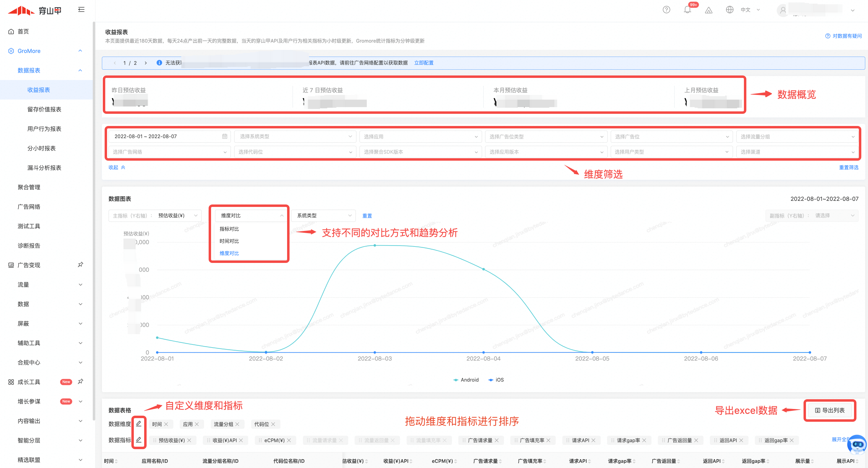Open the assistant robot chat icon

[x=856, y=445]
